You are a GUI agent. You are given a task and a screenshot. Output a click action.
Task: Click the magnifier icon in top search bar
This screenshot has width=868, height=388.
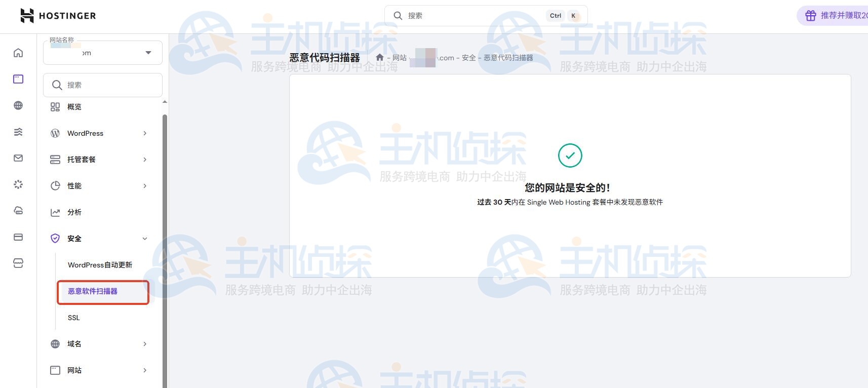398,16
